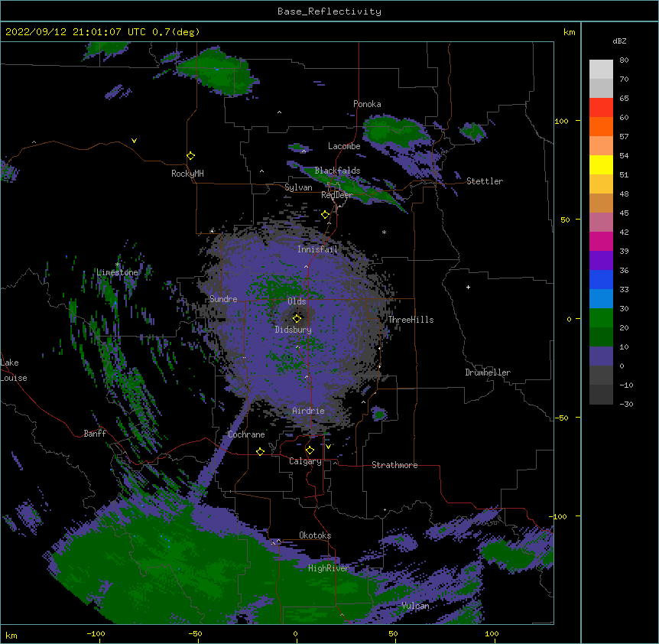Click the red 65 dBZ legend swatch
Viewport: 659px width, 644px height.
point(601,107)
